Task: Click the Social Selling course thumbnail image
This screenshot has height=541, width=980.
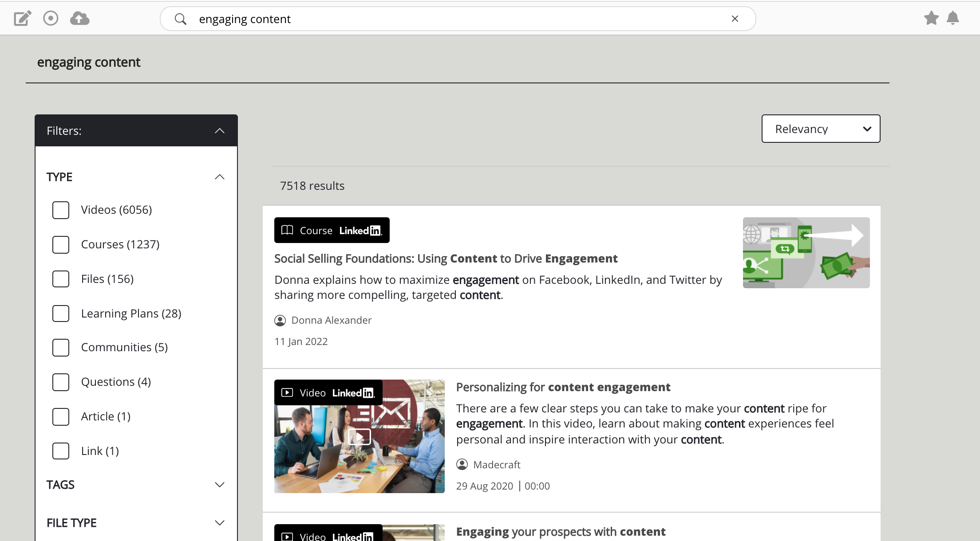Action: point(806,253)
